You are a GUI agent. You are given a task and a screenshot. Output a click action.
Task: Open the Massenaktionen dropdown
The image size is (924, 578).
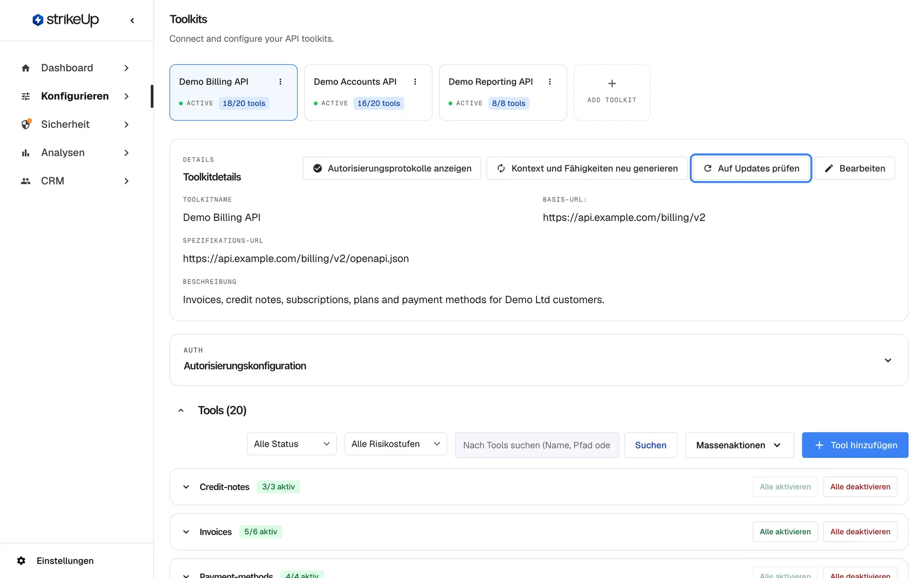point(739,445)
